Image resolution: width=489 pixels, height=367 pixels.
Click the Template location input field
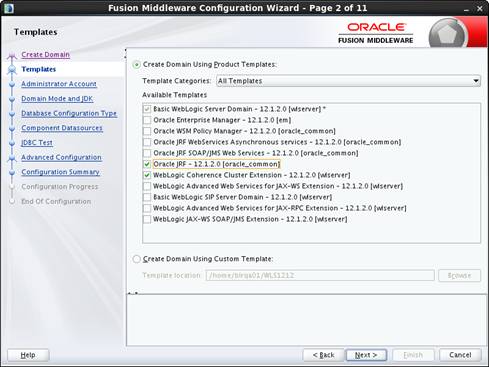click(320, 276)
